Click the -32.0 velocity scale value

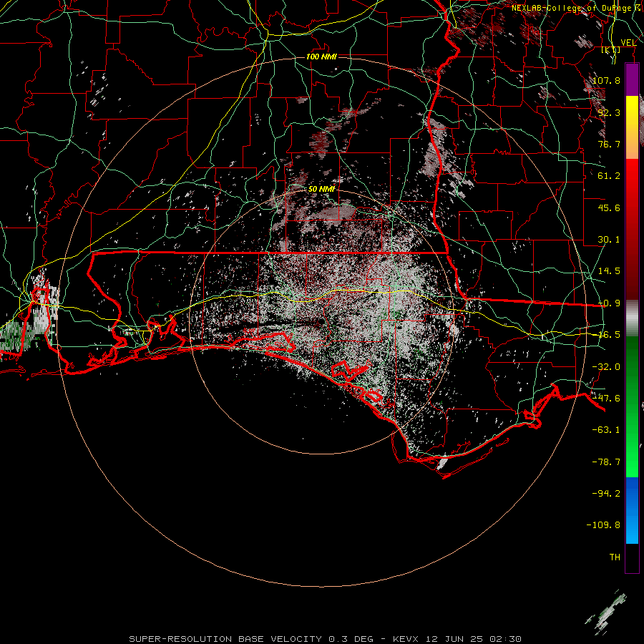tap(606, 367)
